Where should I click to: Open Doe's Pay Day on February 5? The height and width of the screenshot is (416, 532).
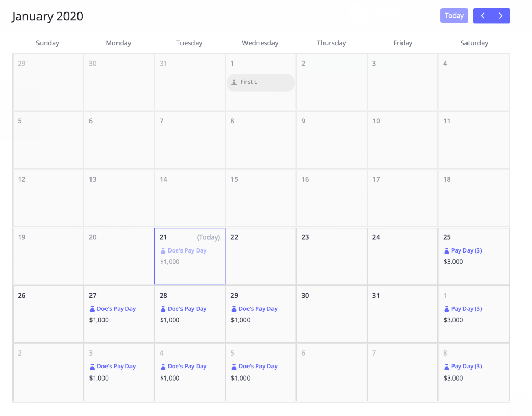tap(258, 367)
